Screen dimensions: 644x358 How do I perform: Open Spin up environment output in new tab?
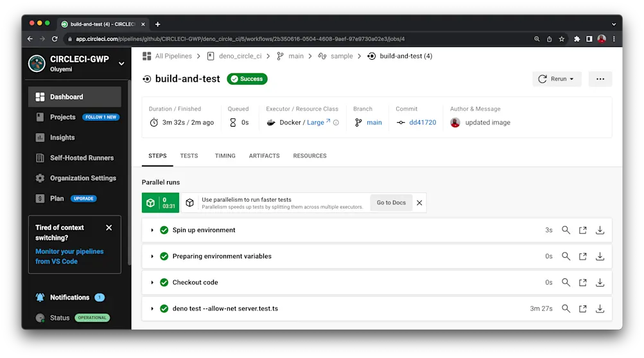point(583,230)
